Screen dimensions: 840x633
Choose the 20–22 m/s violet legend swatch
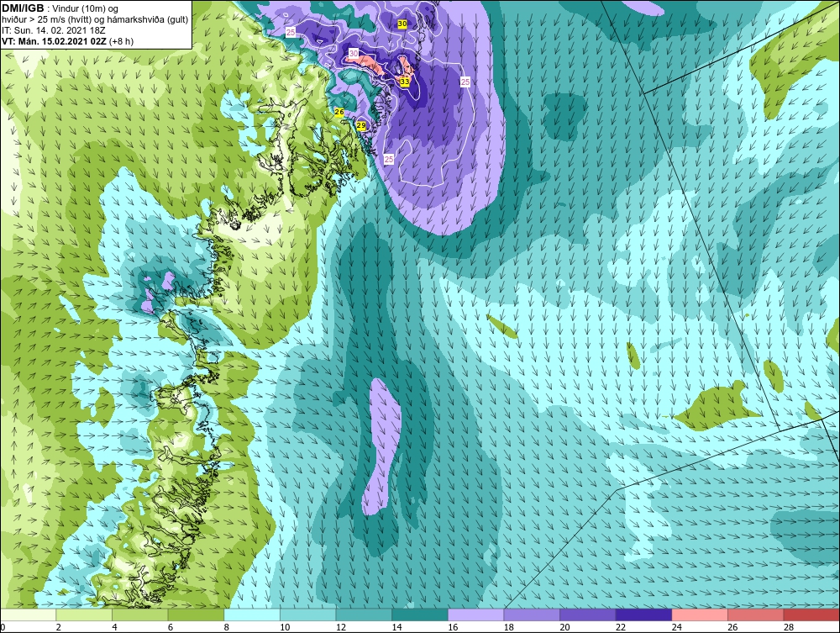588,615
